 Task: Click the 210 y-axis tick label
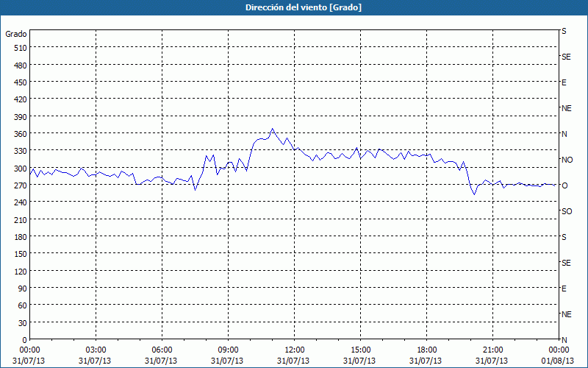(x=21, y=219)
